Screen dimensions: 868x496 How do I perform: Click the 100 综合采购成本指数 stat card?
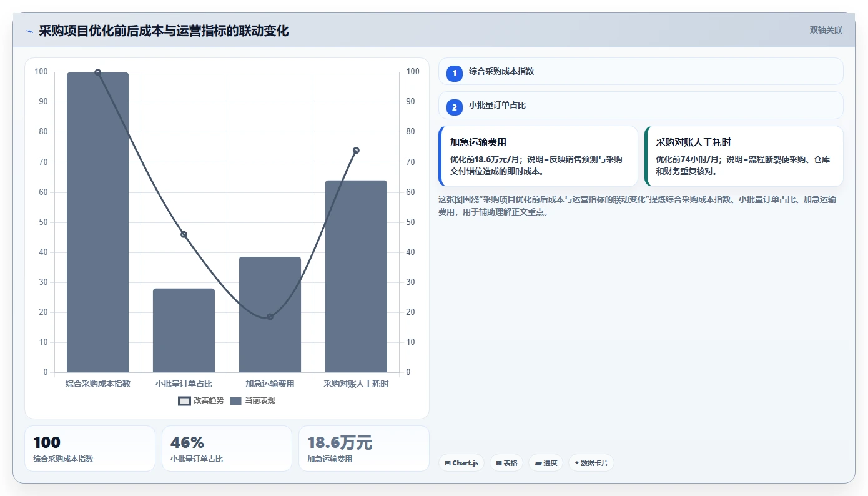pyautogui.click(x=90, y=449)
